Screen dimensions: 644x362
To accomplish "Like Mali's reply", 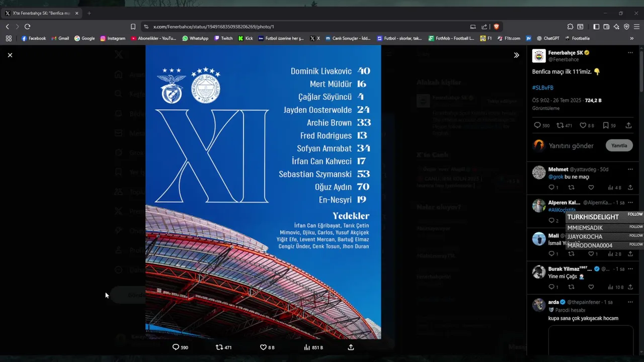I will click(591, 254).
